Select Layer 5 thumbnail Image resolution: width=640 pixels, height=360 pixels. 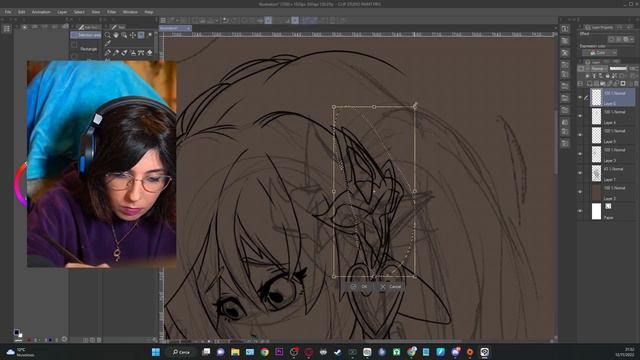[596, 135]
